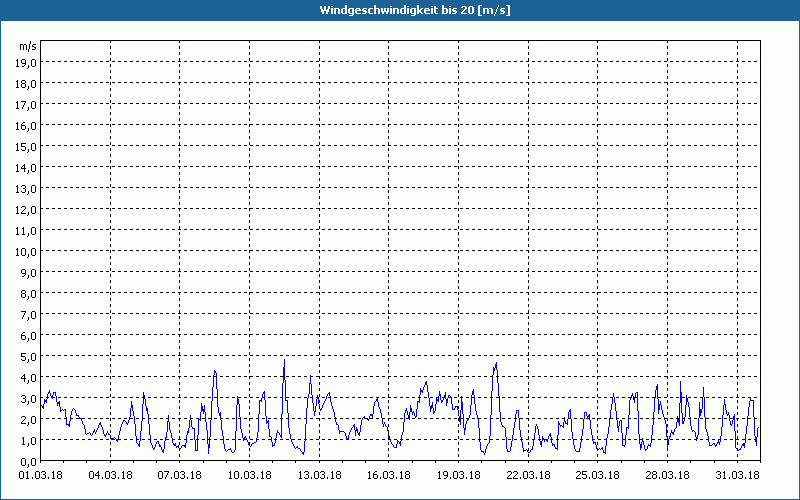
Task: Click the y-axis value 12,0
Action: click(x=25, y=210)
